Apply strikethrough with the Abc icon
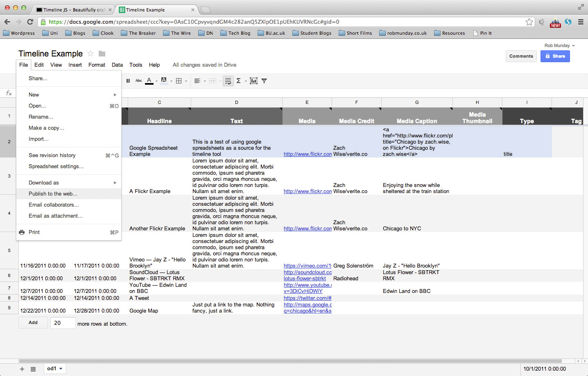The height and width of the screenshot is (376, 588). [x=139, y=81]
